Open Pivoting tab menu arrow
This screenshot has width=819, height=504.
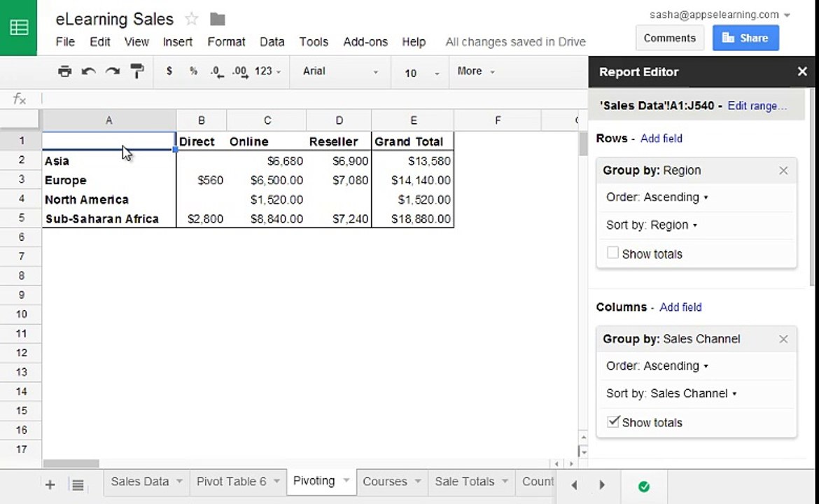click(346, 480)
